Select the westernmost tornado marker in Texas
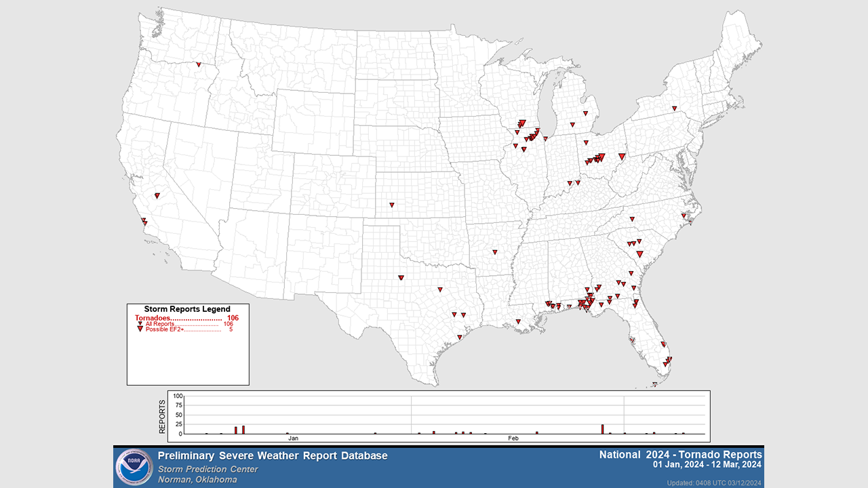Image resolution: width=868 pixels, height=488 pixels. (x=401, y=278)
